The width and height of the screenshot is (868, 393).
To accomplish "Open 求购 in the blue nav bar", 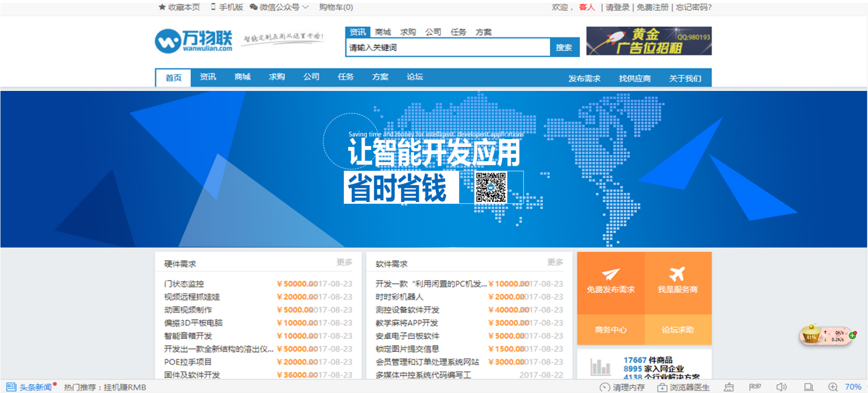I will point(277,77).
